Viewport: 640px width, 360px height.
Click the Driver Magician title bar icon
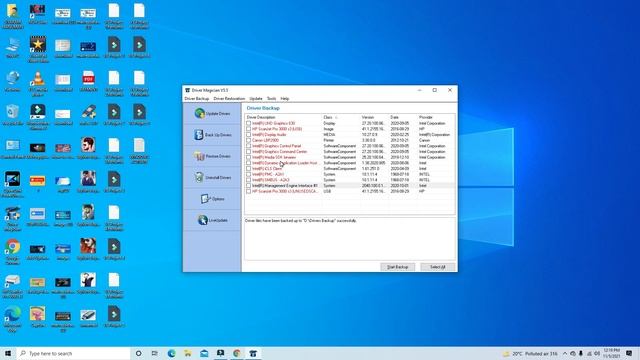click(x=187, y=90)
